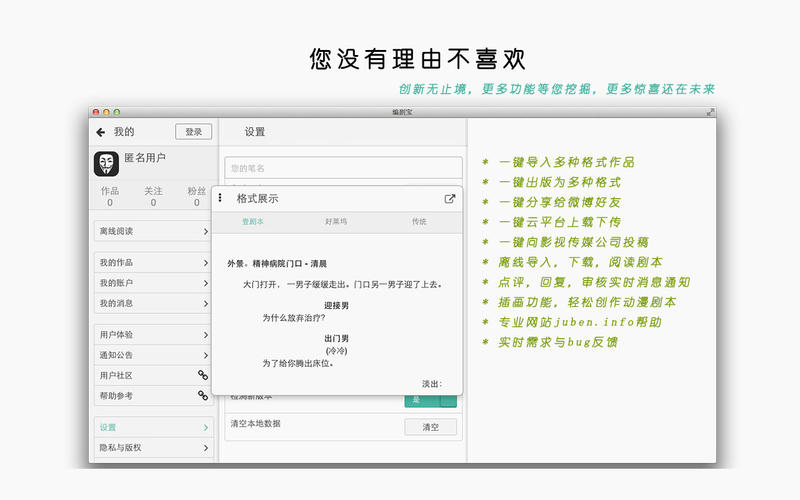Click the 登录 login button

(x=193, y=132)
